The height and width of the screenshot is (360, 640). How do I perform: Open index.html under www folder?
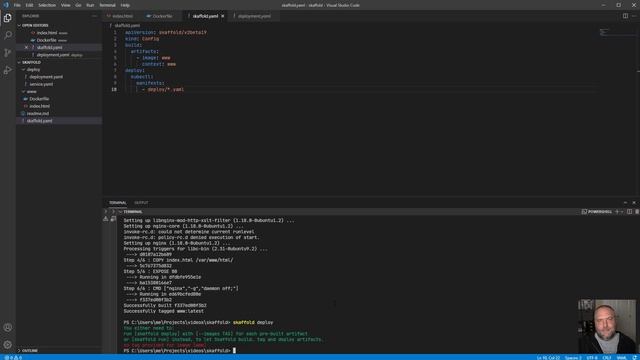40,106
